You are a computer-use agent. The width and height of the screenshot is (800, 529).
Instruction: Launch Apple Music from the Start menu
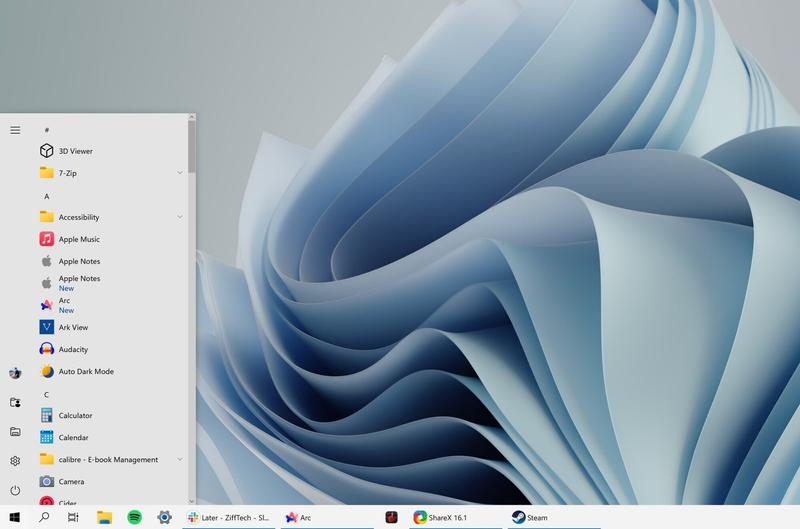click(x=79, y=239)
